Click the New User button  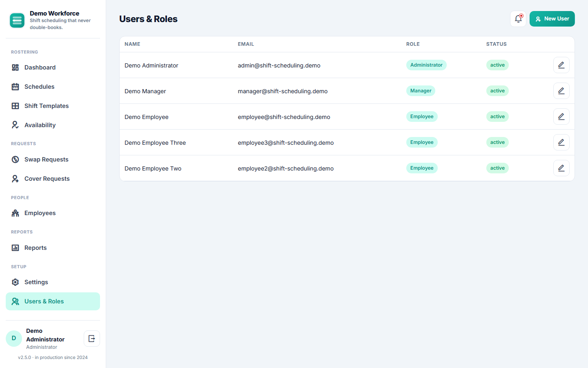552,19
